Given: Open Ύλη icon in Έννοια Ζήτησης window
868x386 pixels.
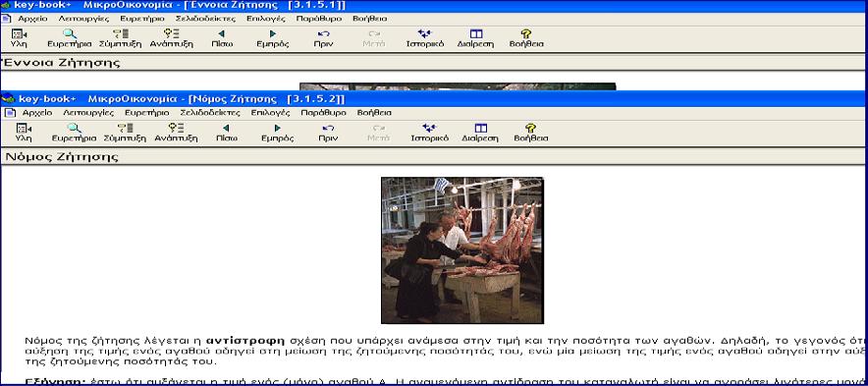Looking at the screenshot, I should point(19,38).
